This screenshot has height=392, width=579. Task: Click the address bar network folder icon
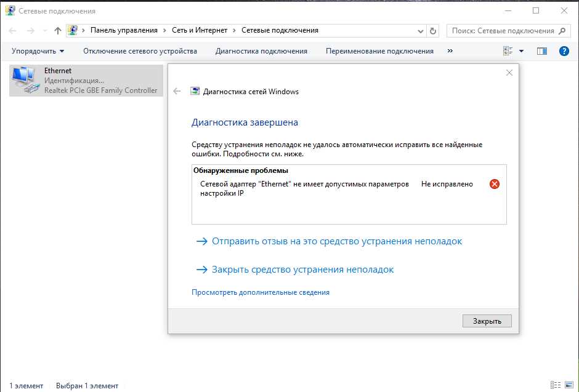[x=73, y=30]
